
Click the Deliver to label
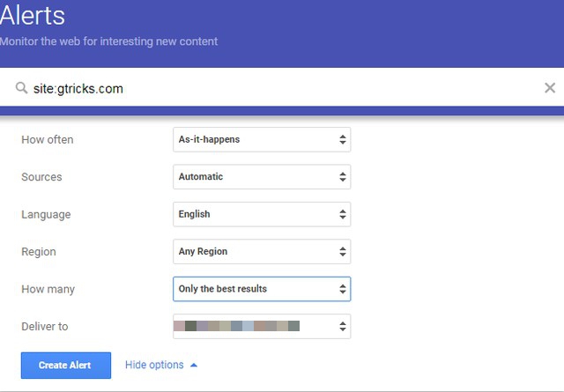pos(45,327)
